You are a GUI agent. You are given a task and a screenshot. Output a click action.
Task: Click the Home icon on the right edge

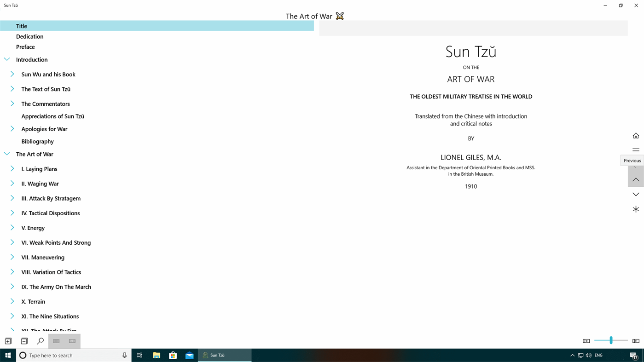tap(636, 135)
